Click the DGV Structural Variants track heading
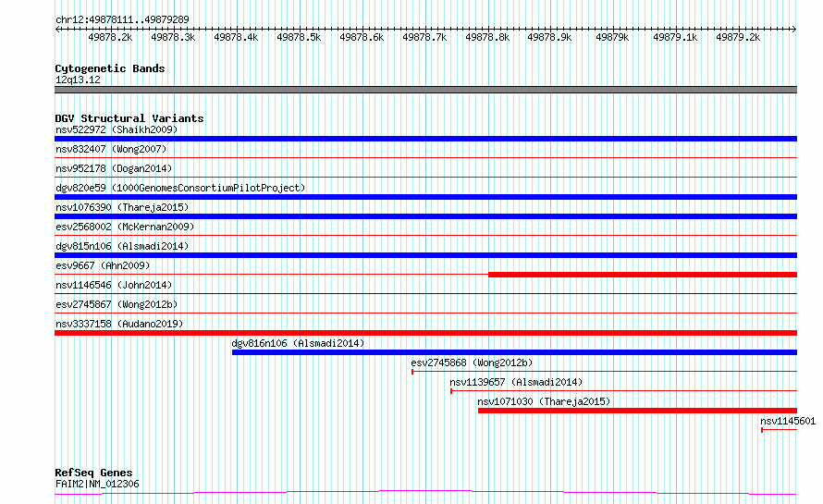The width and height of the screenshot is (823, 504). tap(129, 118)
